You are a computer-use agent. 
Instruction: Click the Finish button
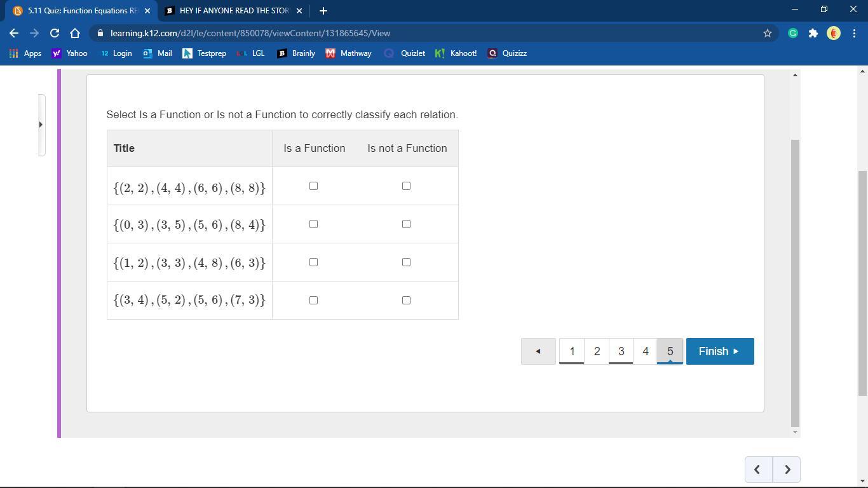coord(719,351)
